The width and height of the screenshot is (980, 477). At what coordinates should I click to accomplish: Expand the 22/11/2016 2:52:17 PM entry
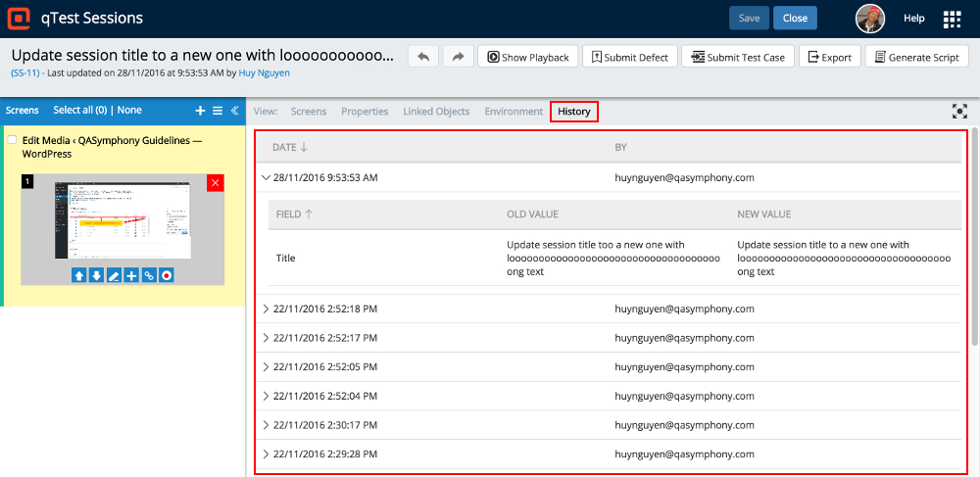tap(267, 338)
